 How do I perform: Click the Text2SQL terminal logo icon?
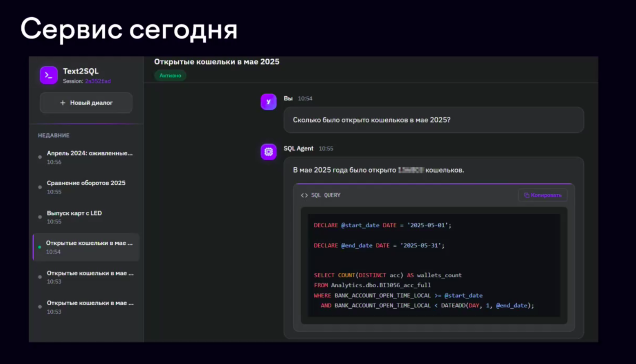pos(49,75)
